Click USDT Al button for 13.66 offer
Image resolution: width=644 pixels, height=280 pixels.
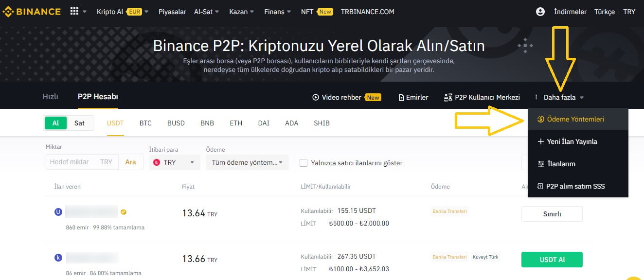(x=552, y=260)
